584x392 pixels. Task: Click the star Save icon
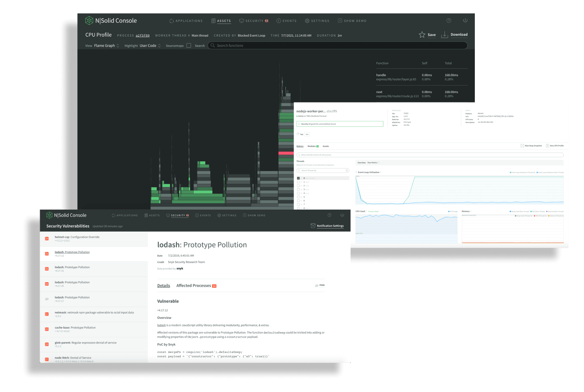pyautogui.click(x=422, y=35)
